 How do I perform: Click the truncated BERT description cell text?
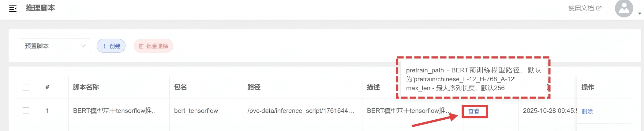[x=409, y=111]
